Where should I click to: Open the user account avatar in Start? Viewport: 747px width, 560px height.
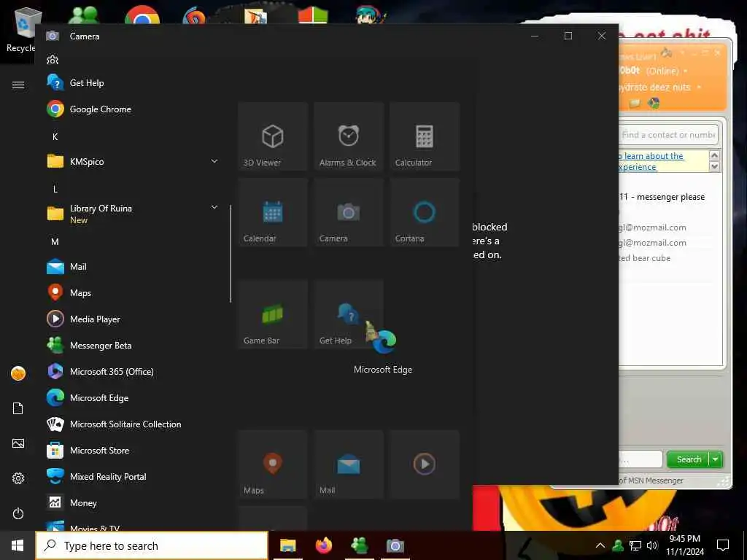tap(18, 373)
